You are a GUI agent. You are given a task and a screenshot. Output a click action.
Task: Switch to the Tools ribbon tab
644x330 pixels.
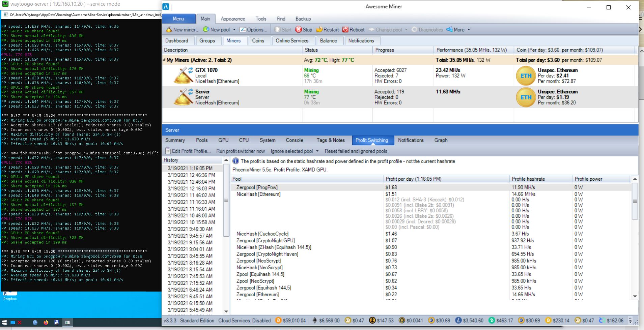coord(261,19)
